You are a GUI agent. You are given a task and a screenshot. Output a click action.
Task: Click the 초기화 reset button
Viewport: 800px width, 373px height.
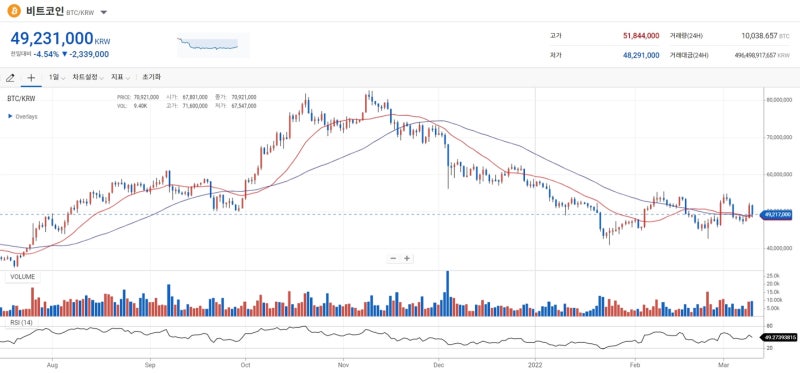click(x=152, y=78)
